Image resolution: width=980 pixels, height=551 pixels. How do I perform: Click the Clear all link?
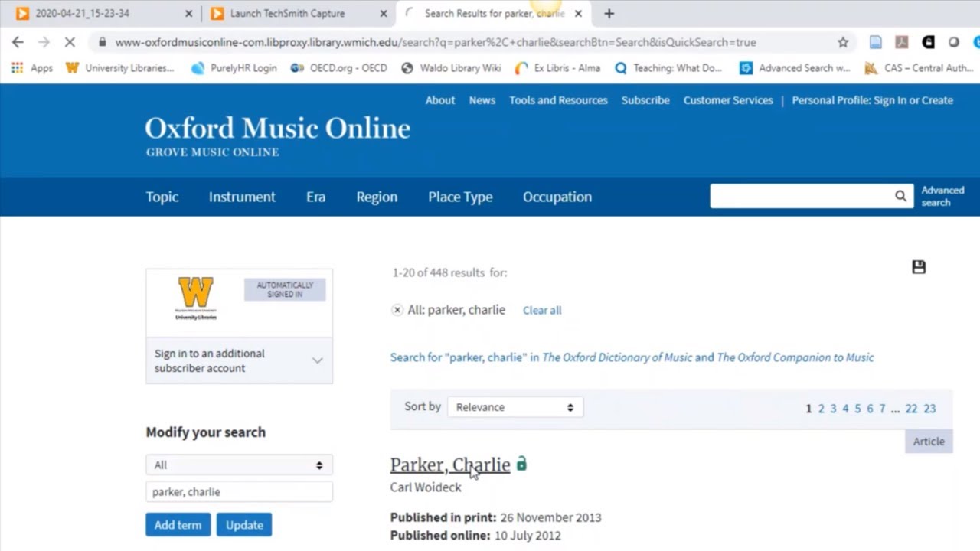coord(542,310)
